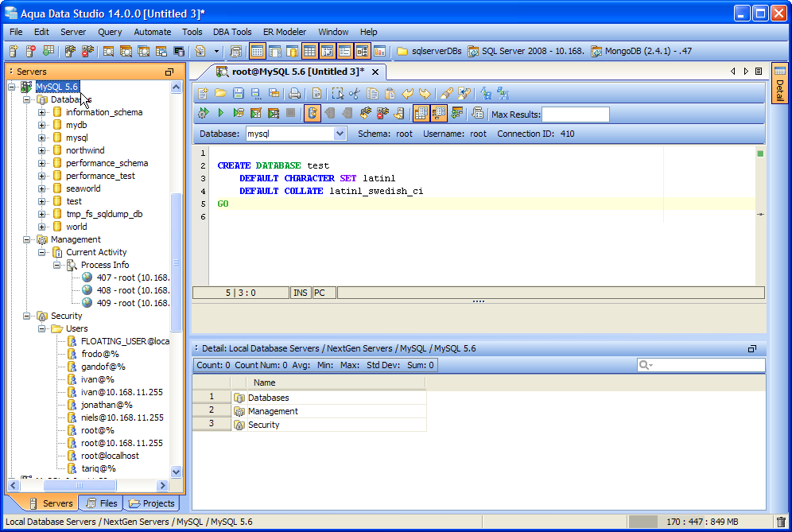Screen dimensions: 792x532
Task: Toggle the INS insert mode indicator
Action: click(300, 293)
